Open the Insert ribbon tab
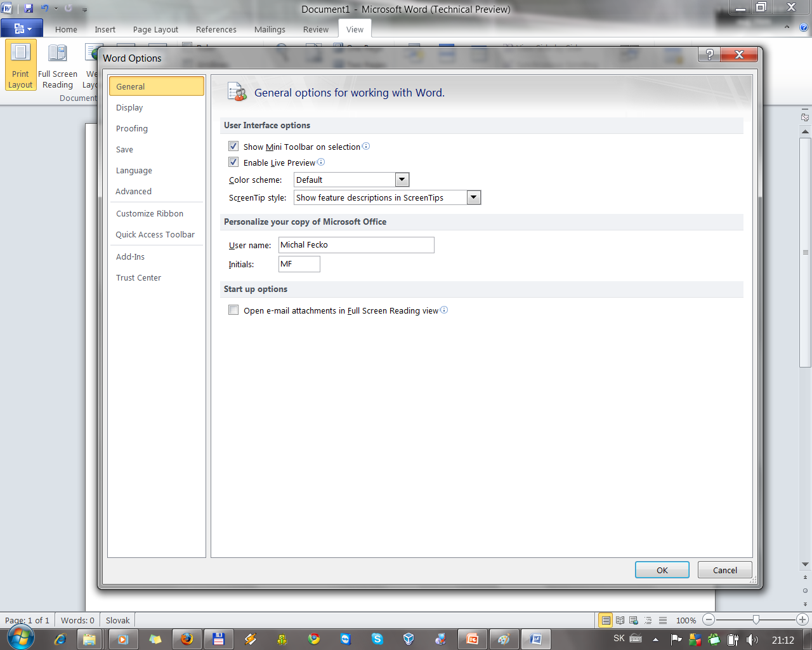The height and width of the screenshot is (650, 812). tap(105, 29)
